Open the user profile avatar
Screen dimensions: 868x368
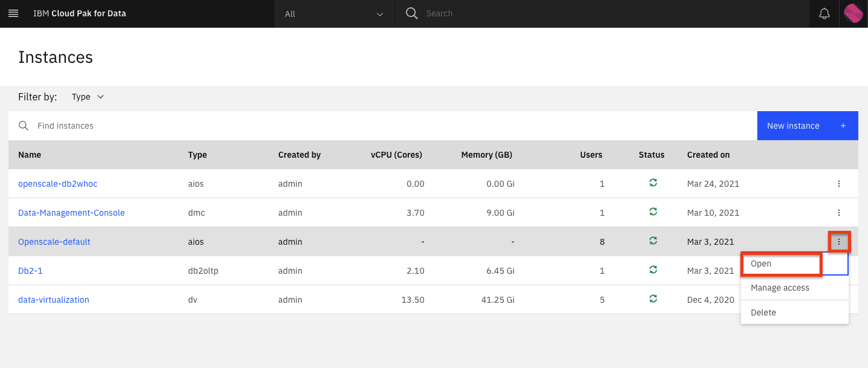click(853, 13)
